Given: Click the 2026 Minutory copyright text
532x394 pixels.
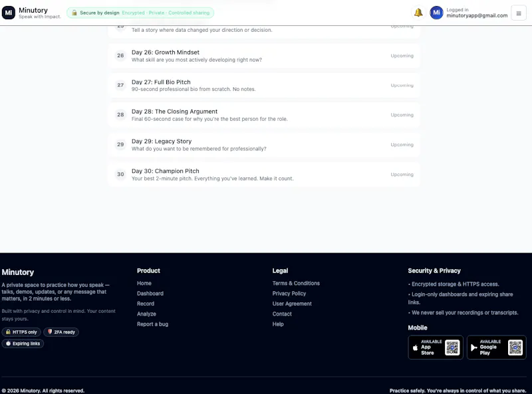Looking at the screenshot, I should point(43,391).
